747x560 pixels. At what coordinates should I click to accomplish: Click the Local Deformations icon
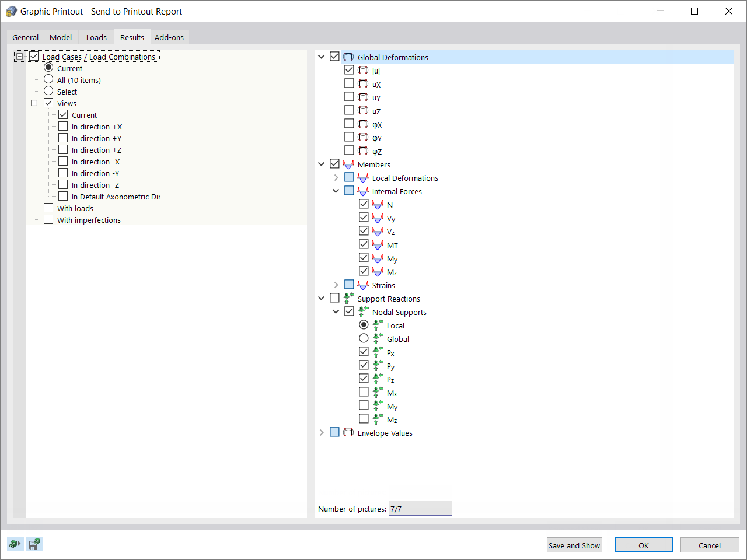coord(363,177)
